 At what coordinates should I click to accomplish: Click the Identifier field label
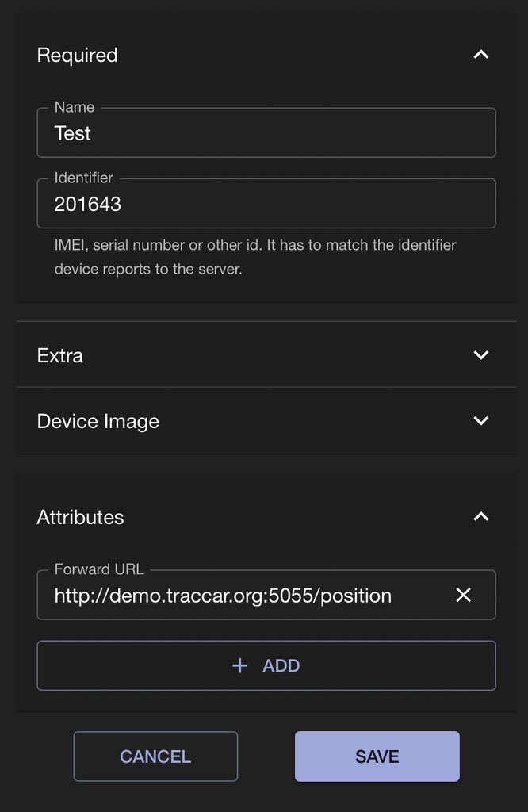pyautogui.click(x=84, y=178)
